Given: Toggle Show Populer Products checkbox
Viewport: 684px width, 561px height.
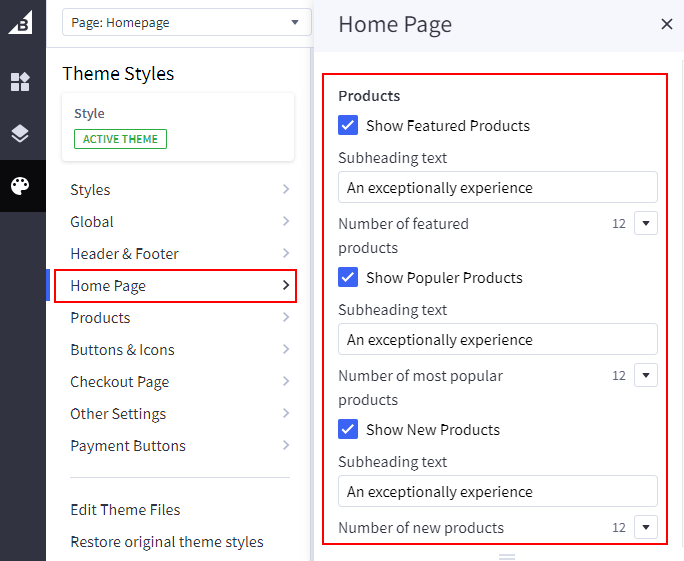Looking at the screenshot, I should click(348, 278).
